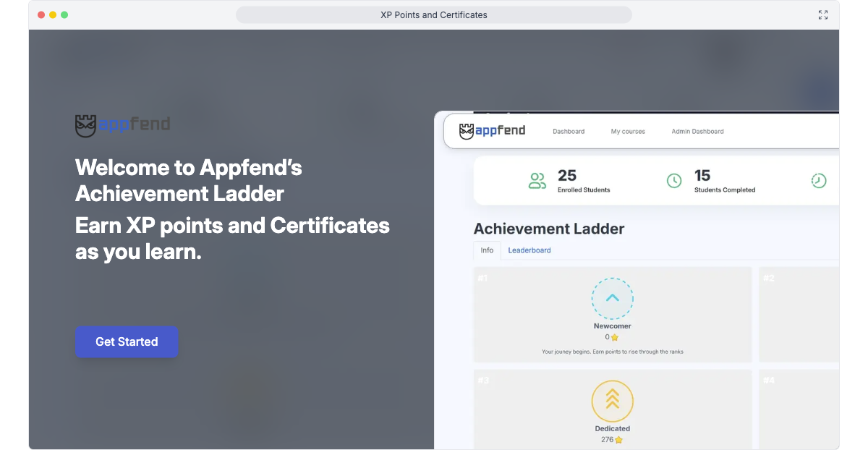Click the #4 rank card number

point(769,381)
